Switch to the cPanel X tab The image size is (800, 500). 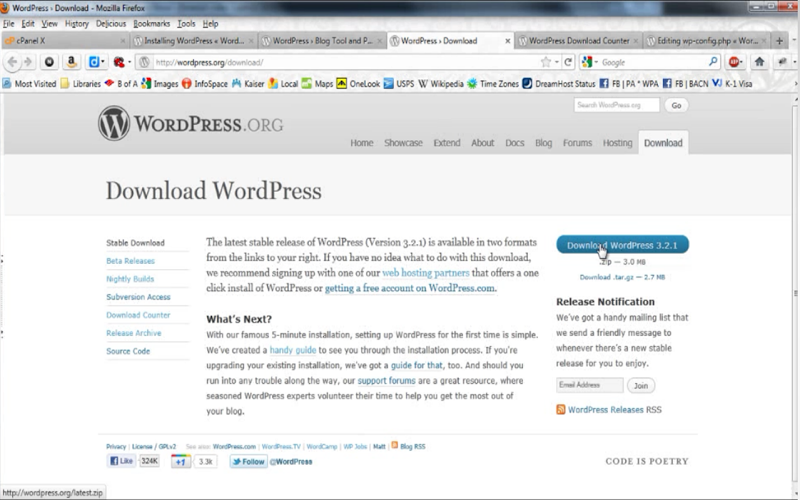tap(65, 41)
